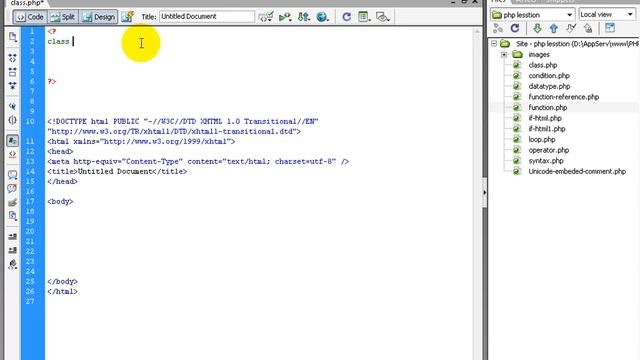The width and height of the screenshot is (640, 360).
Task: Switch to Code view
Action: pos(30,17)
